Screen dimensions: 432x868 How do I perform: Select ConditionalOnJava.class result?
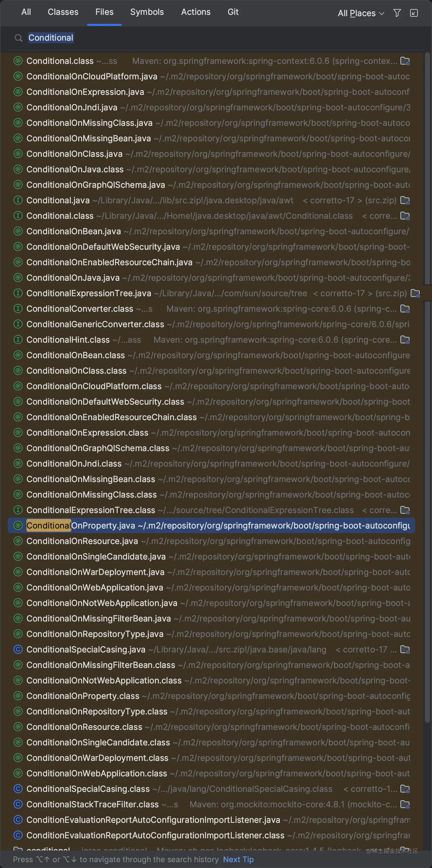[x=211, y=169]
